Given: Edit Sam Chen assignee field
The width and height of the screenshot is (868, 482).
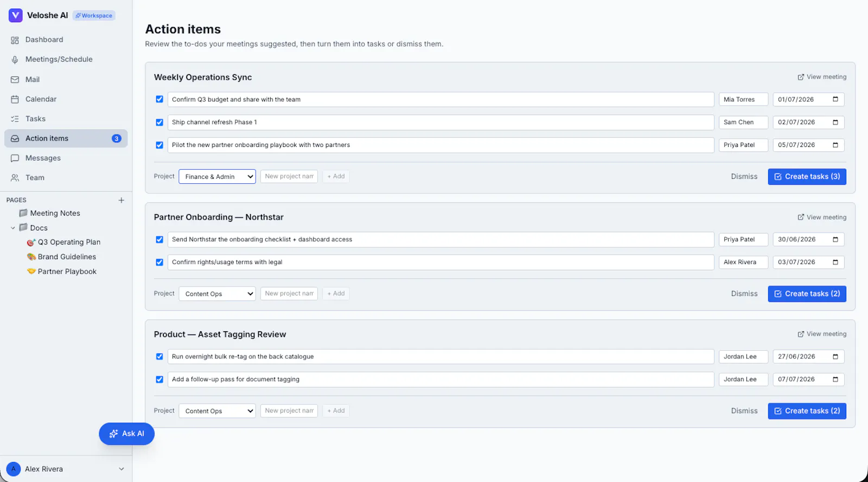Looking at the screenshot, I should pyautogui.click(x=743, y=123).
